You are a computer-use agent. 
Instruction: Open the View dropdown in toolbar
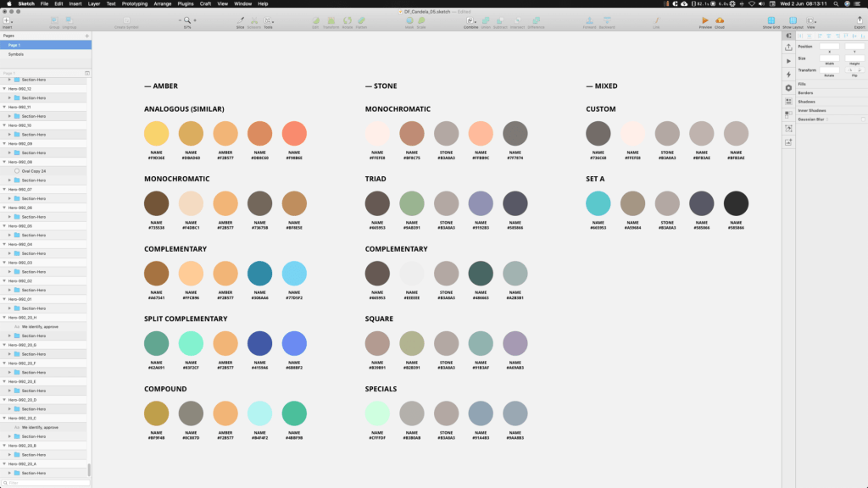(811, 21)
